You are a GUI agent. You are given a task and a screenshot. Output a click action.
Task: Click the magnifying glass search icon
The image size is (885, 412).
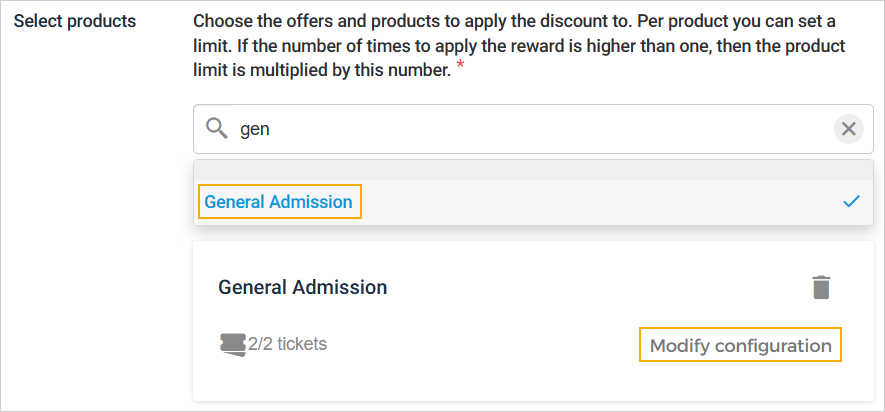pyautogui.click(x=217, y=128)
